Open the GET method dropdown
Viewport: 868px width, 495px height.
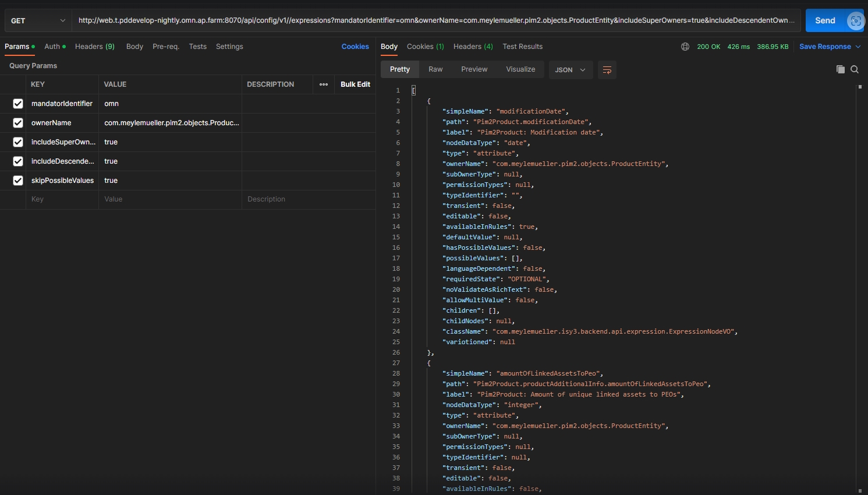(x=38, y=21)
